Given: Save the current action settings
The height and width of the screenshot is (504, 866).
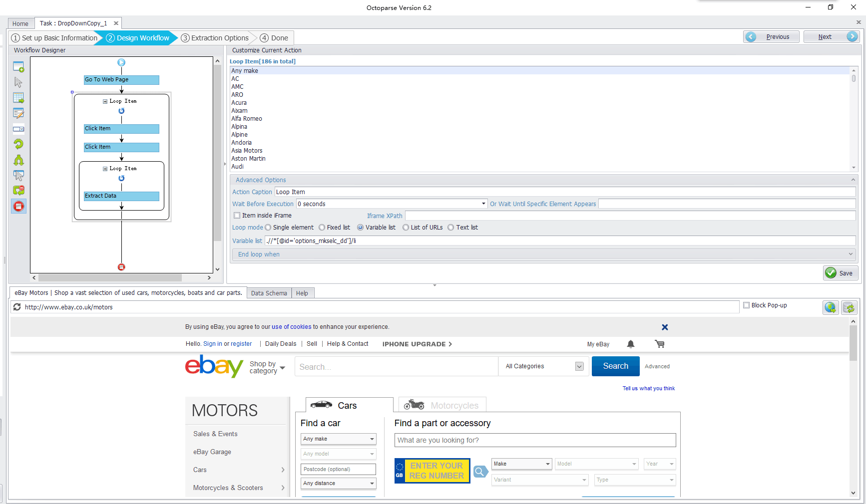Looking at the screenshot, I should coord(841,273).
